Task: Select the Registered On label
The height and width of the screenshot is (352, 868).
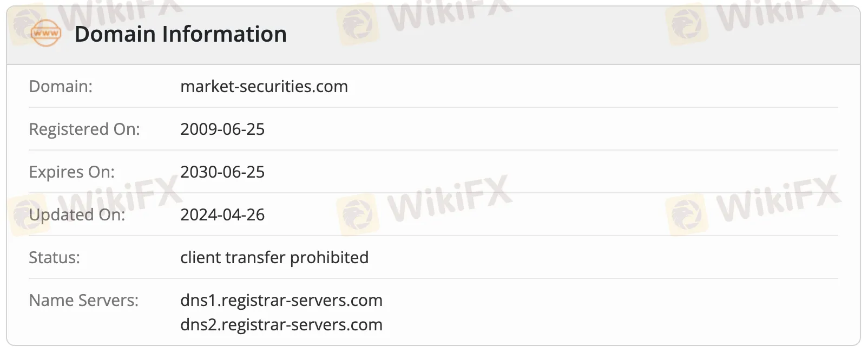Action: 84,129
